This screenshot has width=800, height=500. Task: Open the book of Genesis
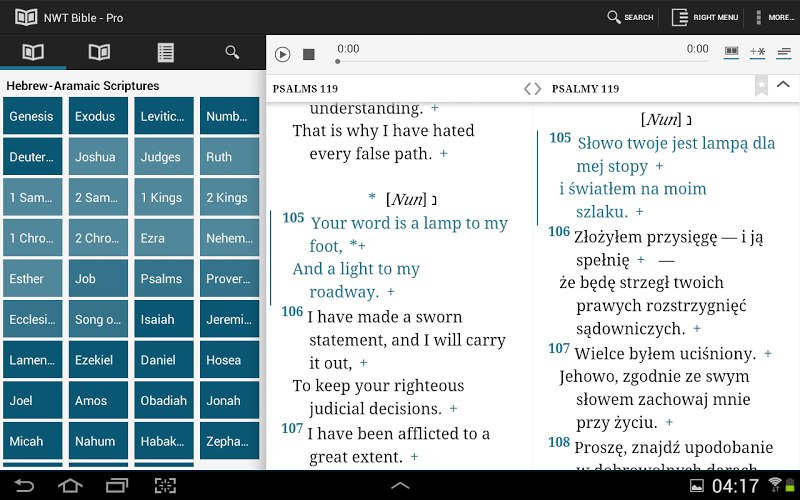pos(33,116)
